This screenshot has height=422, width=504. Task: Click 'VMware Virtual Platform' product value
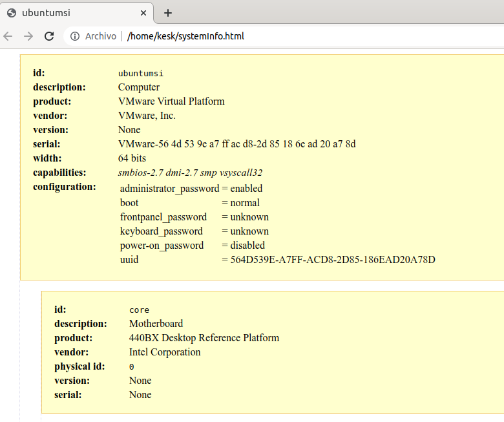171,101
